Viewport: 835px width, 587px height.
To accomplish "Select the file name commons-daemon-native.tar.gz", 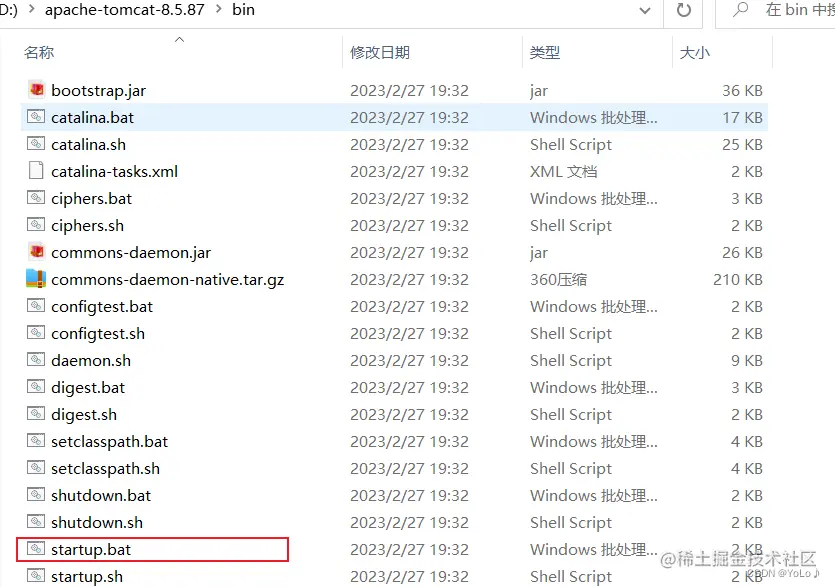I will click(x=168, y=280).
